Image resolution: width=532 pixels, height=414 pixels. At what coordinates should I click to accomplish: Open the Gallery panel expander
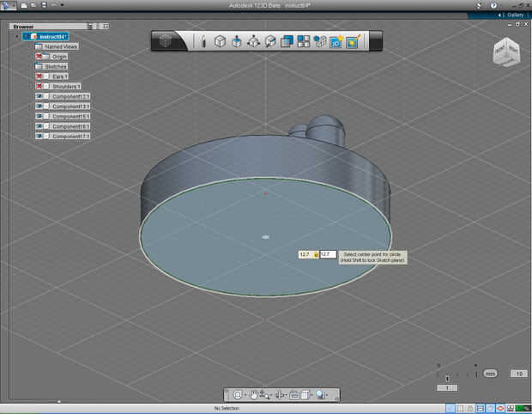500,15
